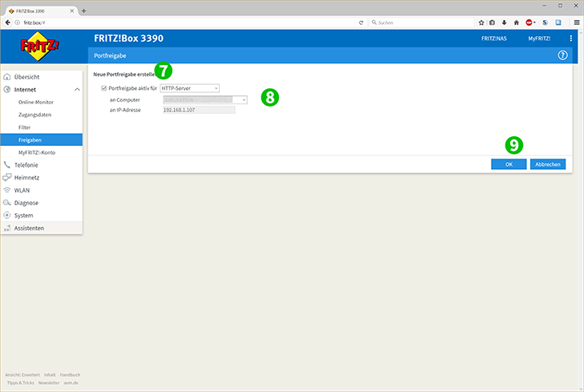Click the Telefonie phone icon

(6, 164)
